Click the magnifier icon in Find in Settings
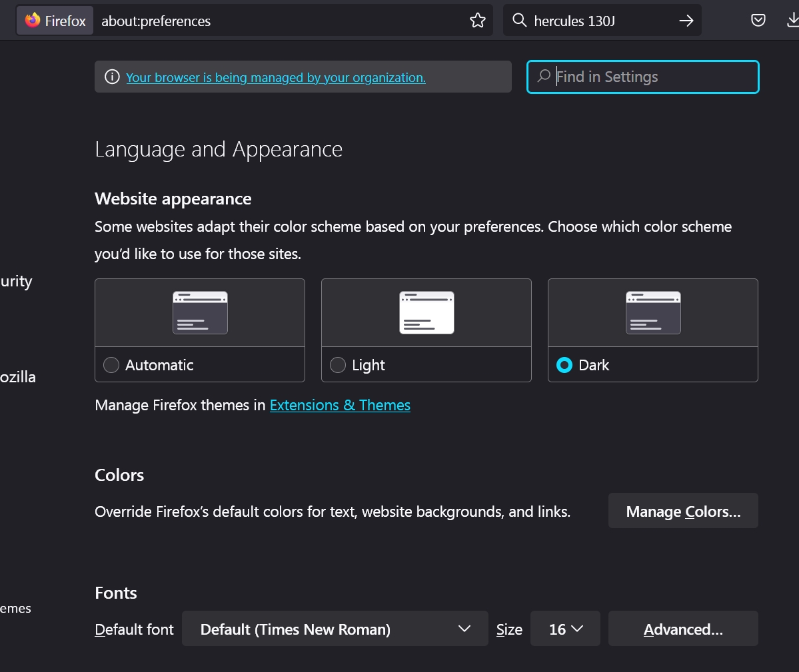 coord(544,77)
